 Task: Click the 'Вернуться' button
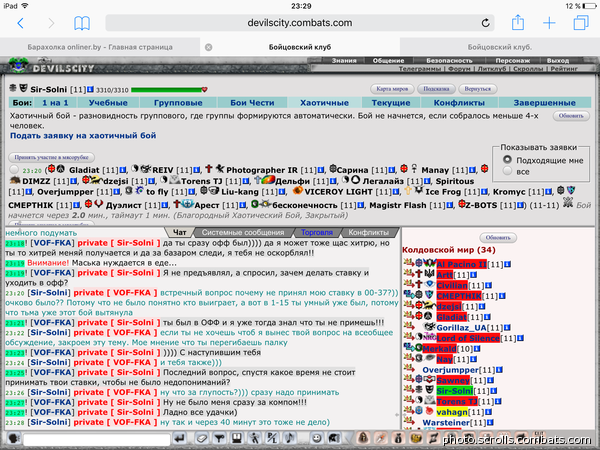478,89
